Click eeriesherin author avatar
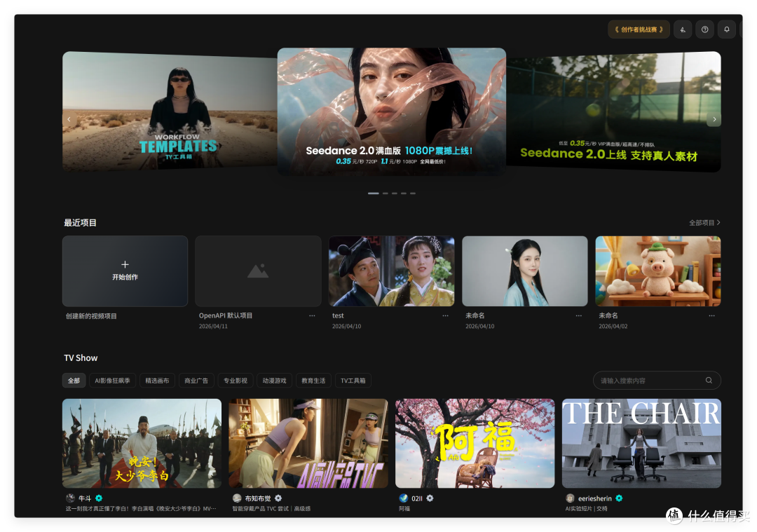The width and height of the screenshot is (757, 532). 570,498
